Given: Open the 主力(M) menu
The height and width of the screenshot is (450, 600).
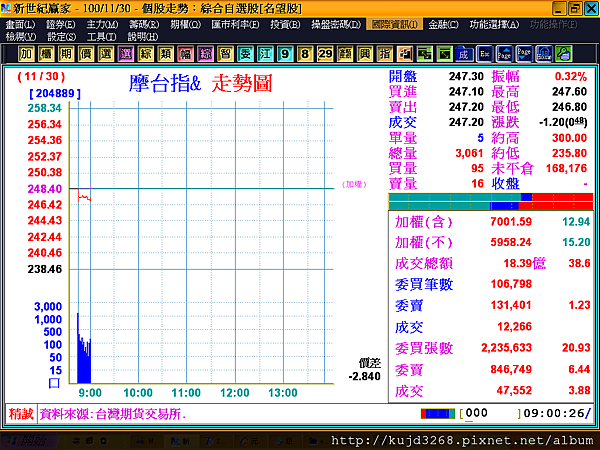Looking at the screenshot, I should tap(102, 24).
